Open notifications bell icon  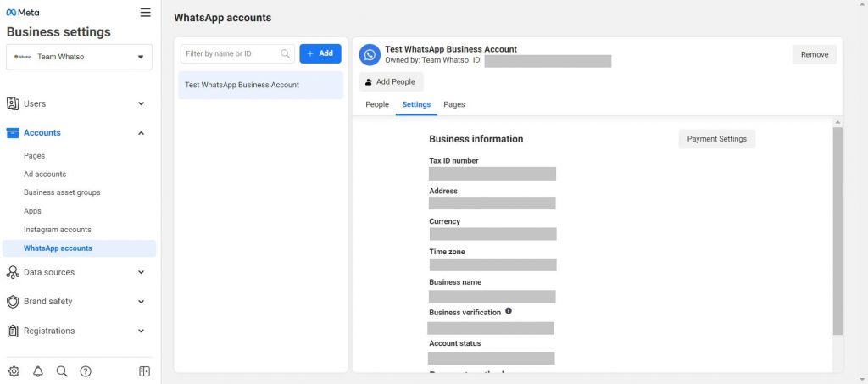coord(37,371)
